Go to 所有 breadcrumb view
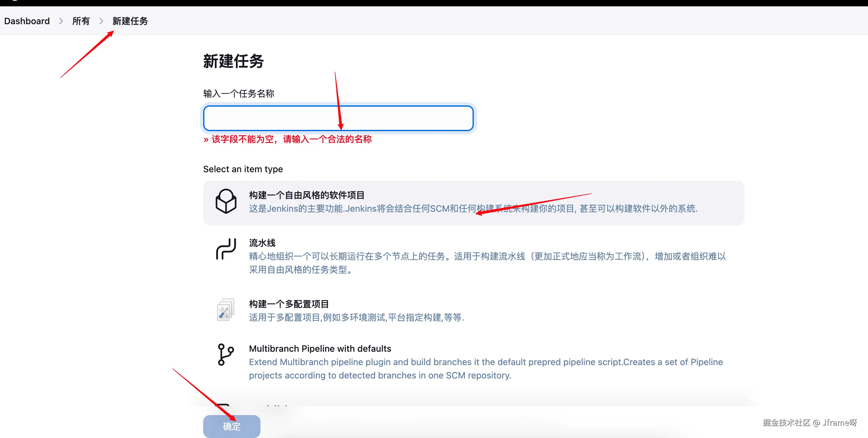868x438 pixels. pos(81,21)
